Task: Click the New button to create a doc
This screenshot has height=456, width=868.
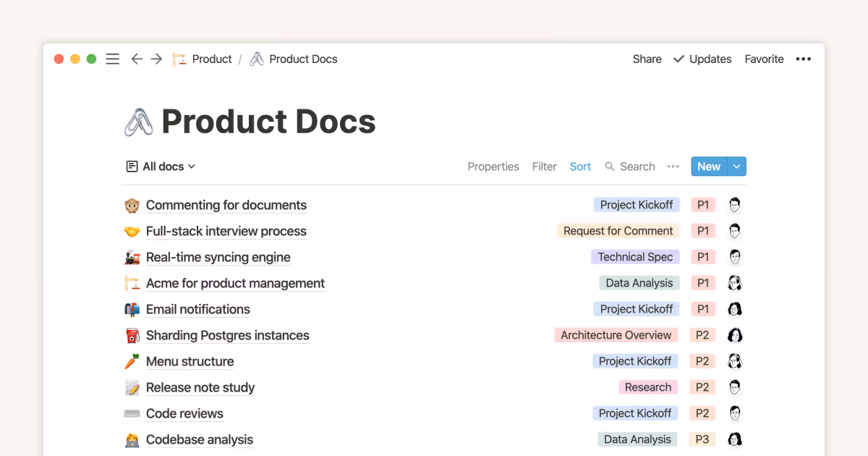Action: click(x=708, y=166)
